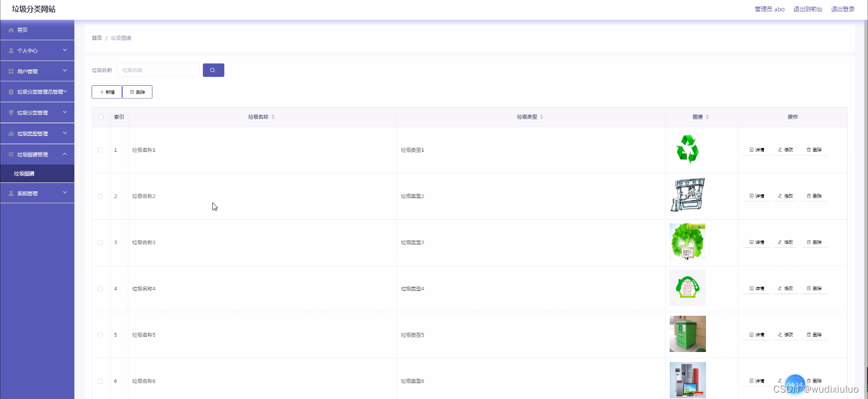Click 修改 for row 垃圾名称5

click(785, 335)
